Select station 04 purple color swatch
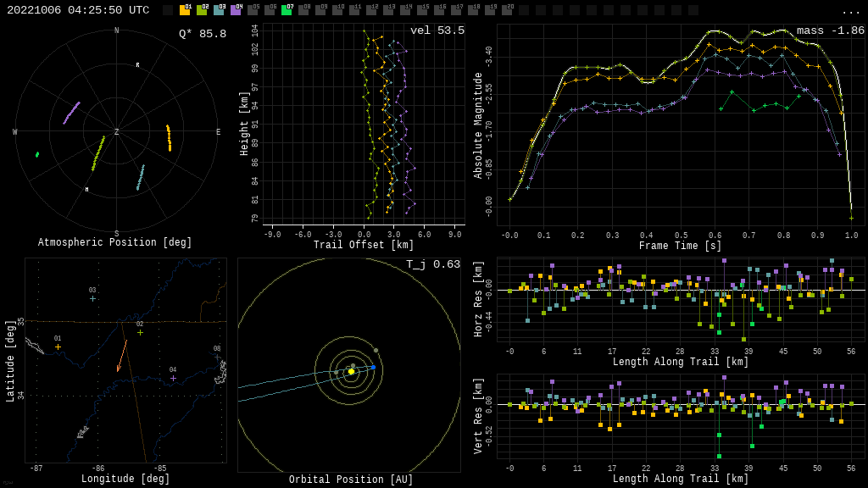Screen dimensions: 868x488 pos(236,10)
